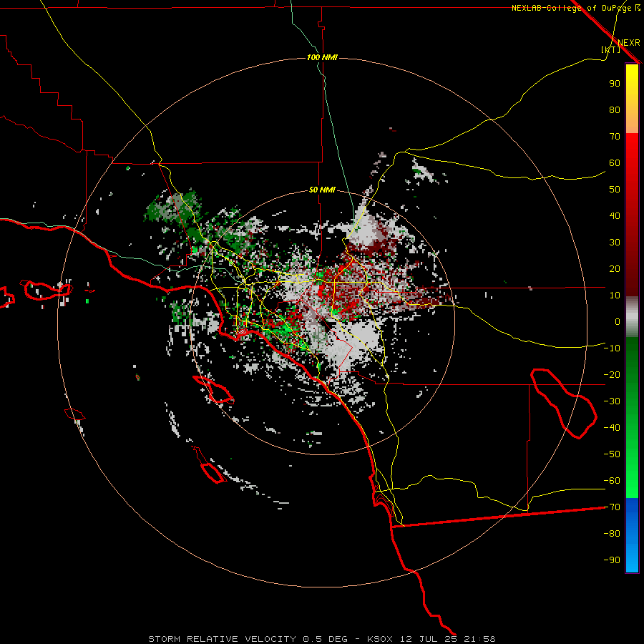Image resolution: width=644 pixels, height=644 pixels.
Task: Click the -50 scale value
Action: [612, 454]
